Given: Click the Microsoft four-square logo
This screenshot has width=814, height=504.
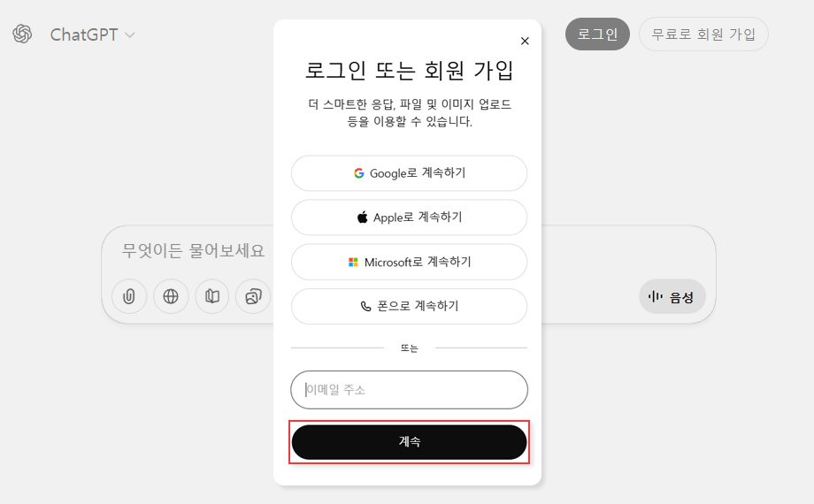Looking at the screenshot, I should click(354, 262).
